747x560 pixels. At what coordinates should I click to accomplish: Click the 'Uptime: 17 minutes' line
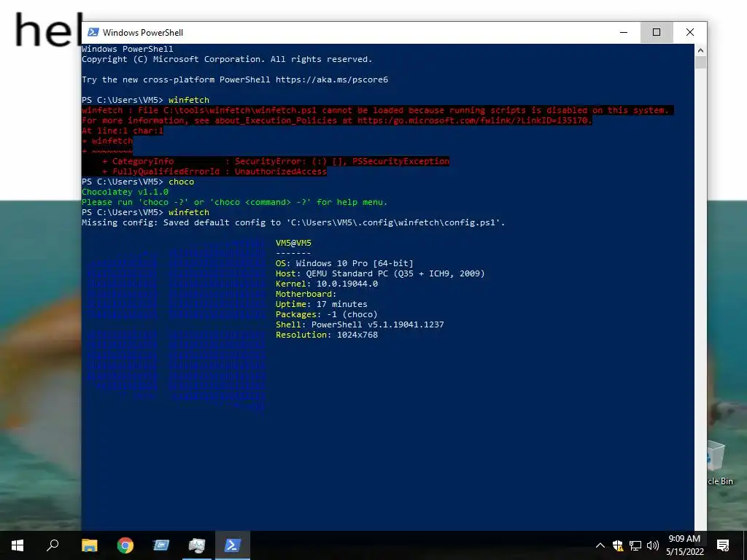[x=322, y=304]
